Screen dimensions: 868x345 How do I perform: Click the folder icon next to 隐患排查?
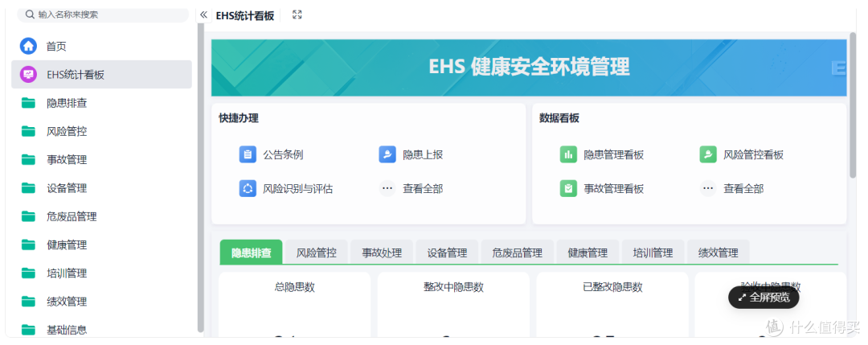[28, 103]
